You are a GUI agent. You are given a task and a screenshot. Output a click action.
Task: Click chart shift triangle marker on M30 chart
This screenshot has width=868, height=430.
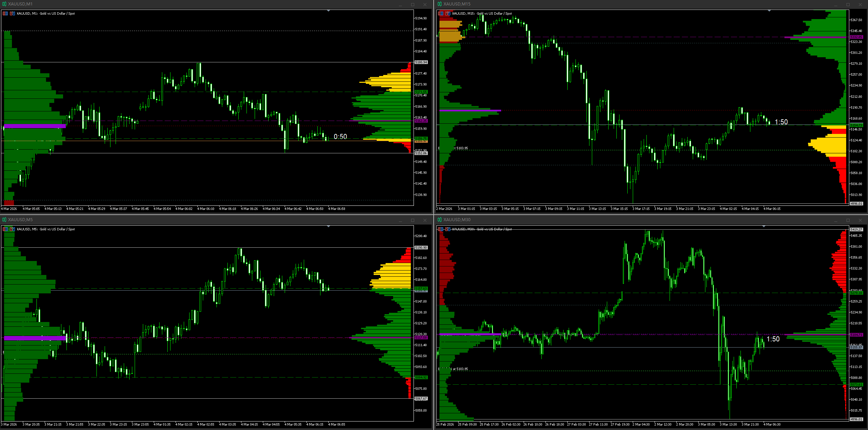tap(764, 227)
